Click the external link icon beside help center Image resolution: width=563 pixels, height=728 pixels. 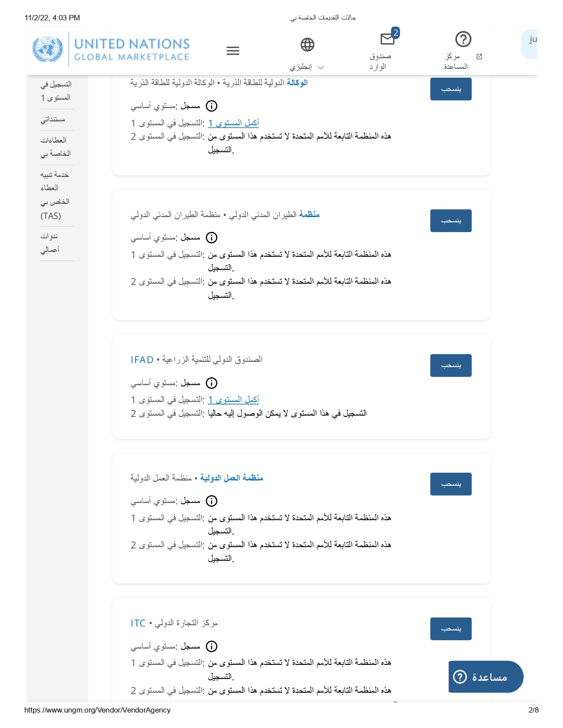(x=479, y=57)
